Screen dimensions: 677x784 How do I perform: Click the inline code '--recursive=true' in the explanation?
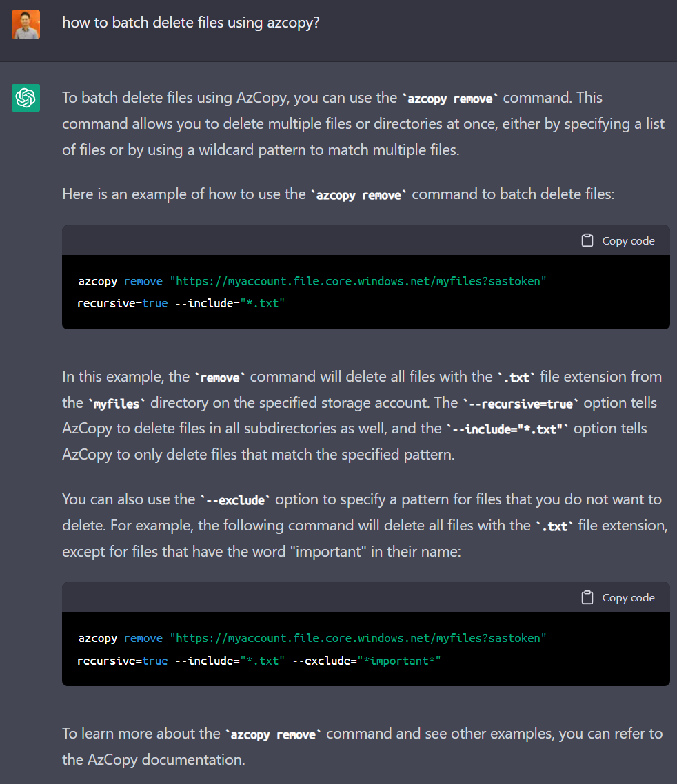521,404
